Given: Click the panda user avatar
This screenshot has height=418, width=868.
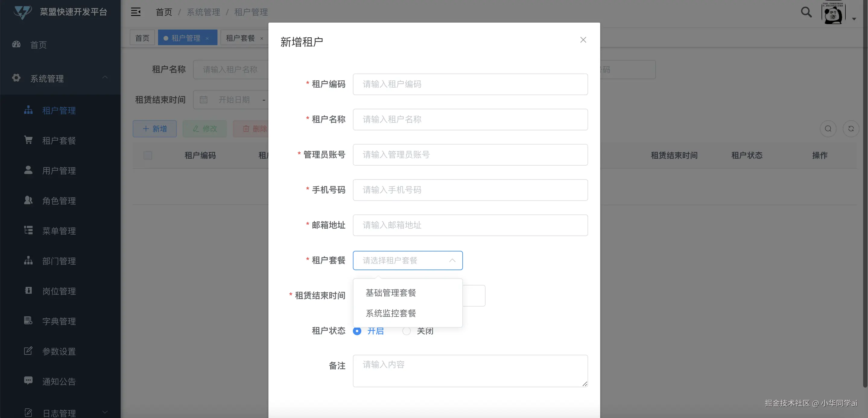Looking at the screenshot, I should (x=833, y=14).
